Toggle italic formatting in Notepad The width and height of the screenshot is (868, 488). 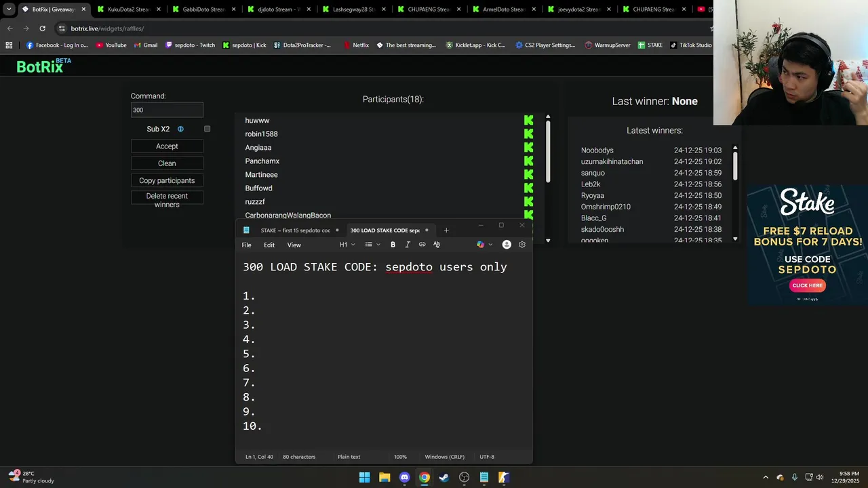tap(408, 245)
